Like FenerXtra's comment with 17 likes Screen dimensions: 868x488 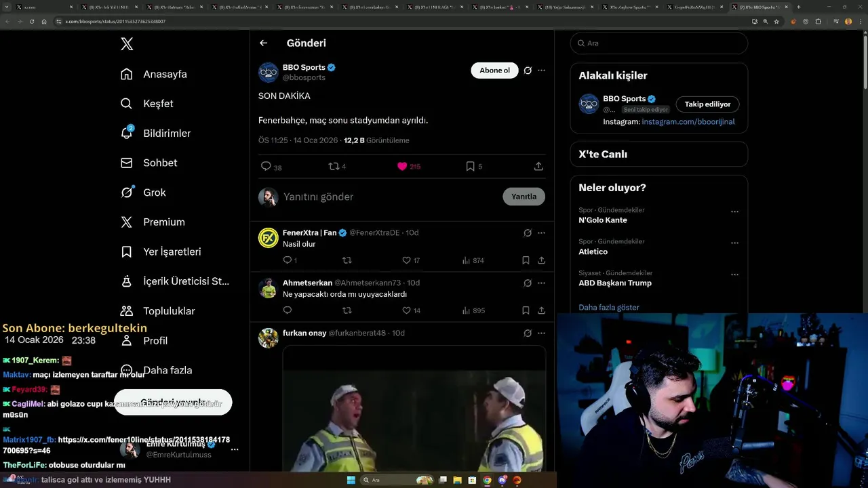tap(406, 260)
